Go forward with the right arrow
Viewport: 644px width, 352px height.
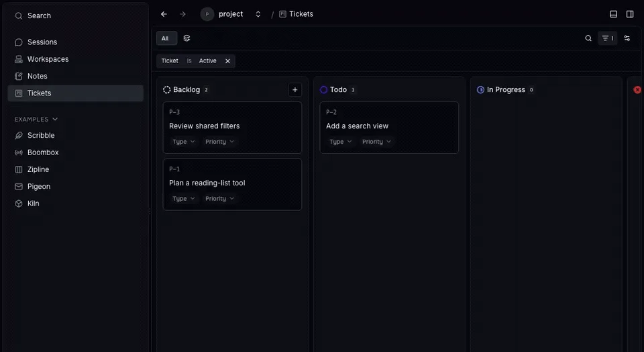click(x=182, y=14)
